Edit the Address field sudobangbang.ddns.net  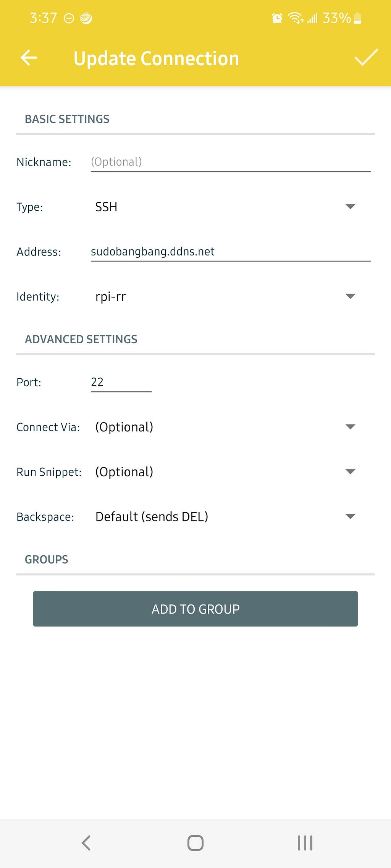pos(231,252)
